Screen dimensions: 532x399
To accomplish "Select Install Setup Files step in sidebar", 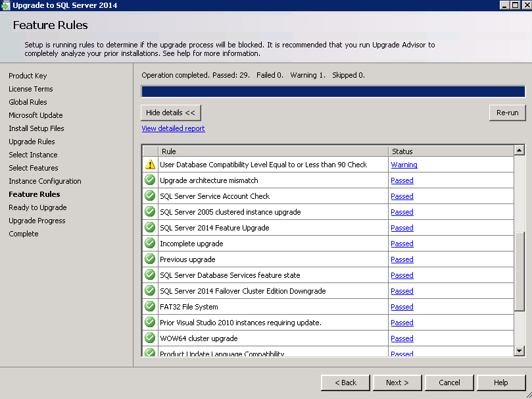I will pos(36,128).
